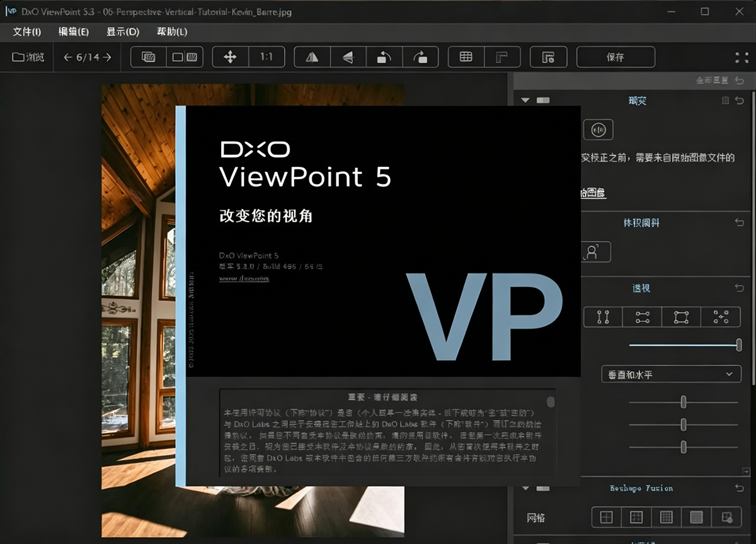Flip image vertically
This screenshot has width=756, height=544.
coord(348,57)
